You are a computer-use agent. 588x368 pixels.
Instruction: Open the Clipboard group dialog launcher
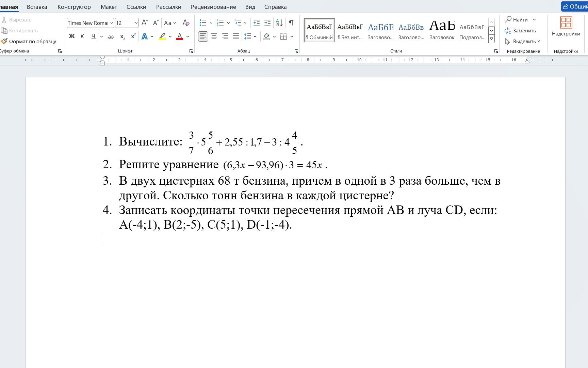pyautogui.click(x=60, y=51)
